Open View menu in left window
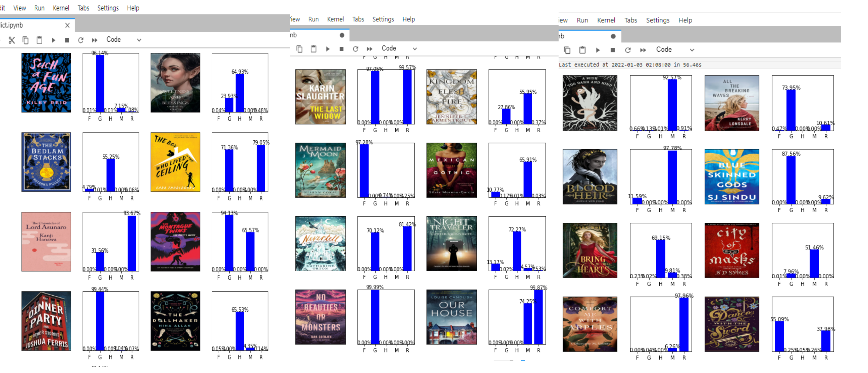The width and height of the screenshot is (868, 373). pos(20,8)
